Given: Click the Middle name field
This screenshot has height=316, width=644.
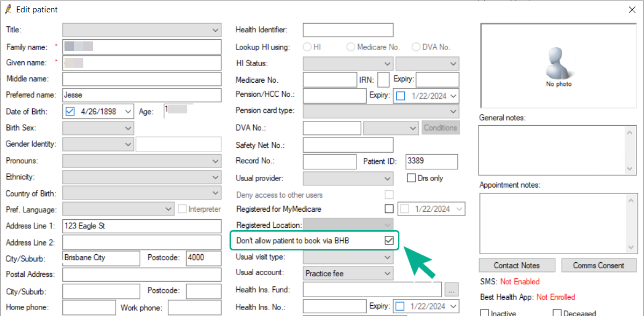Looking at the screenshot, I should (142, 78).
